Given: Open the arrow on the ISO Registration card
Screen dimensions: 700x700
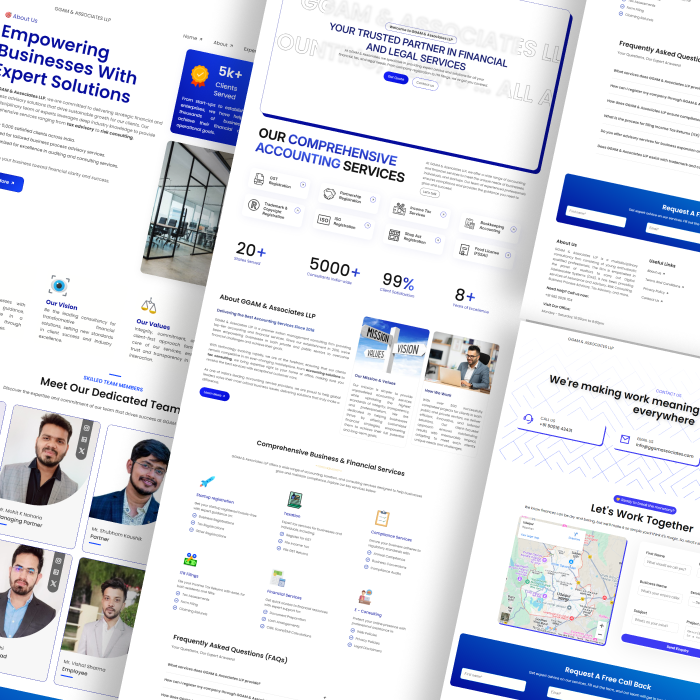Looking at the screenshot, I should click(367, 225).
